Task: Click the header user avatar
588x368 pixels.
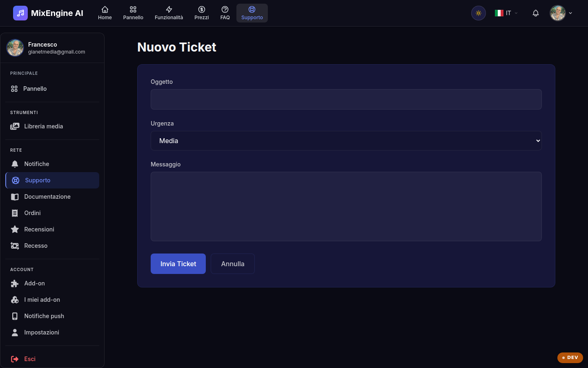Action: (x=558, y=13)
